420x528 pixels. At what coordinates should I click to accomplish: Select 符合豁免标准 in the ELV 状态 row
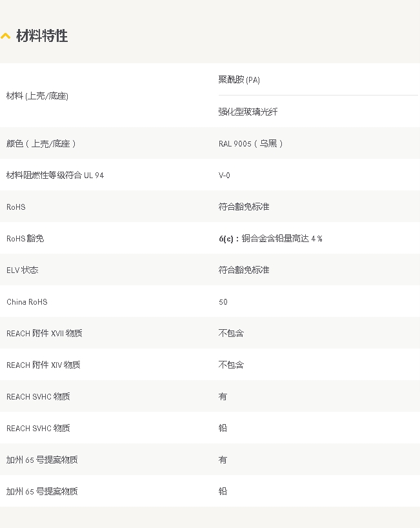(244, 270)
